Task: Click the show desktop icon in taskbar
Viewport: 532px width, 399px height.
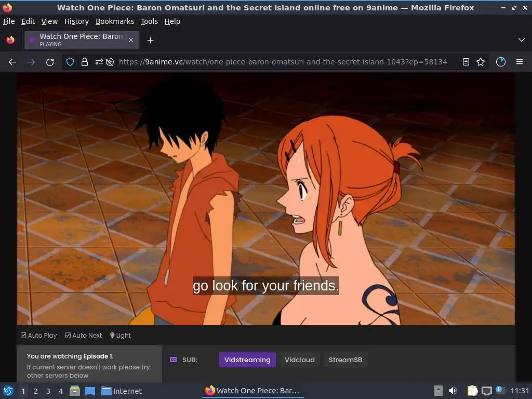Action: [90, 391]
